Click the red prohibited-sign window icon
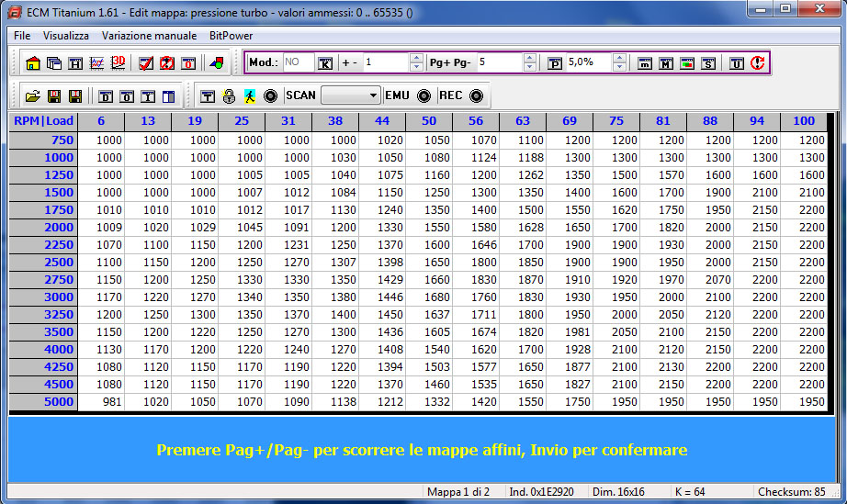The height and width of the screenshot is (504, 847). tap(167, 63)
